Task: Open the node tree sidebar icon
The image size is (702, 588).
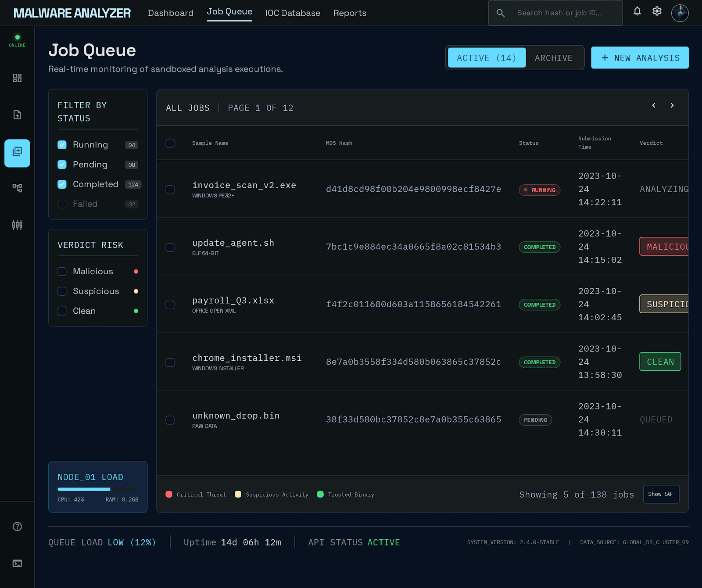Action: (x=17, y=188)
